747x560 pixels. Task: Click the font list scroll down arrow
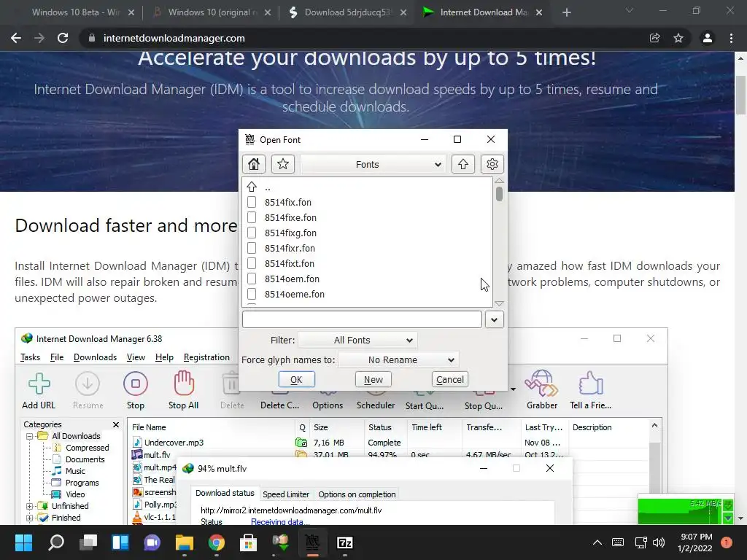tap(499, 303)
